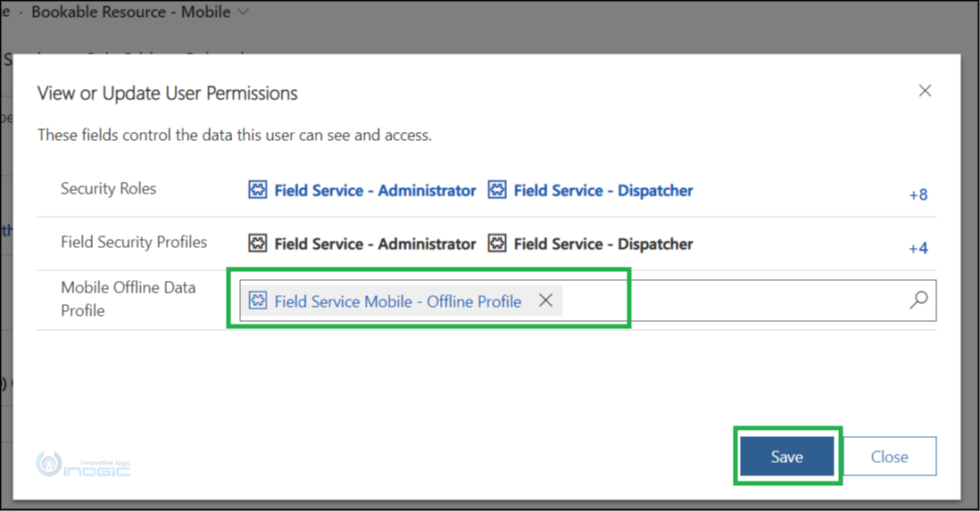Open Field Service Mobile - Offline Profile link
This screenshot has width=980, height=511.
pyautogui.click(x=397, y=301)
